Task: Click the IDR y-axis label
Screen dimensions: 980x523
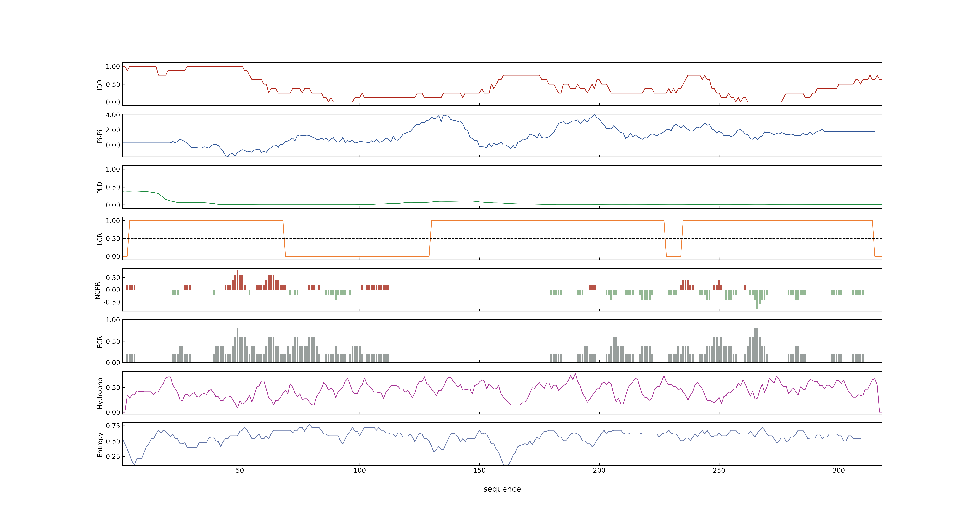Action: coord(100,85)
